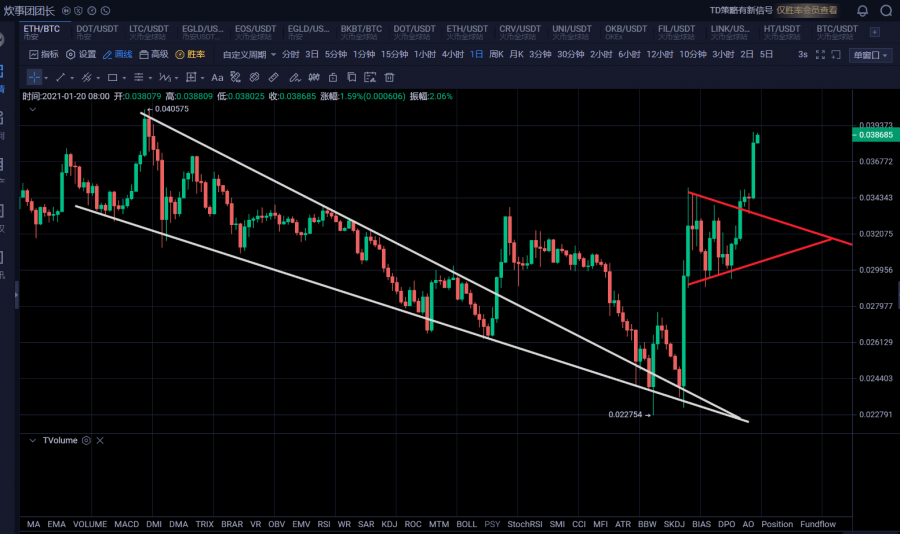
Task: Click the save chart image icon
Action: click(x=370, y=77)
